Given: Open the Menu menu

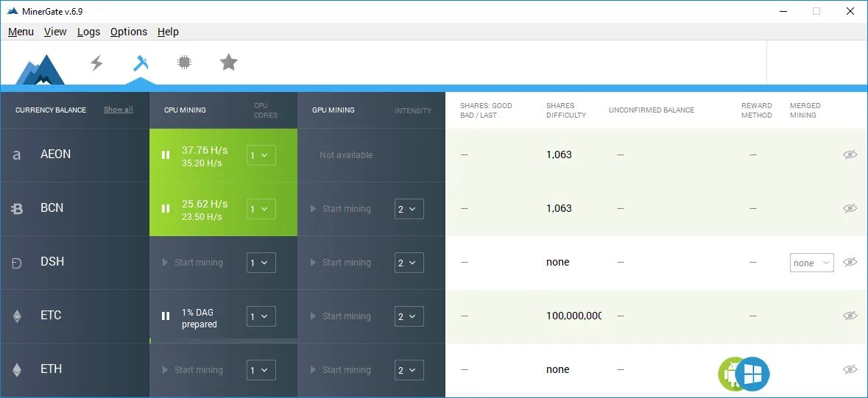Looking at the screenshot, I should tap(21, 32).
